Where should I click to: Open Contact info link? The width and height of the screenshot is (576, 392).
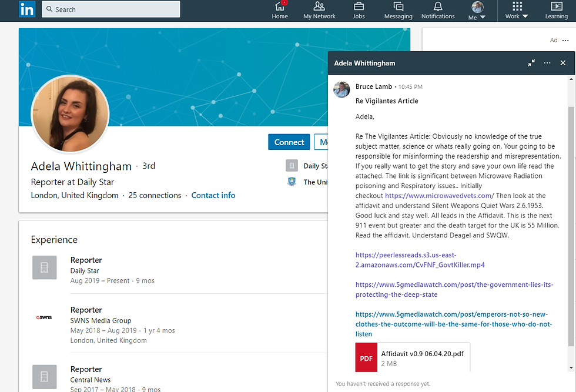[x=213, y=195]
